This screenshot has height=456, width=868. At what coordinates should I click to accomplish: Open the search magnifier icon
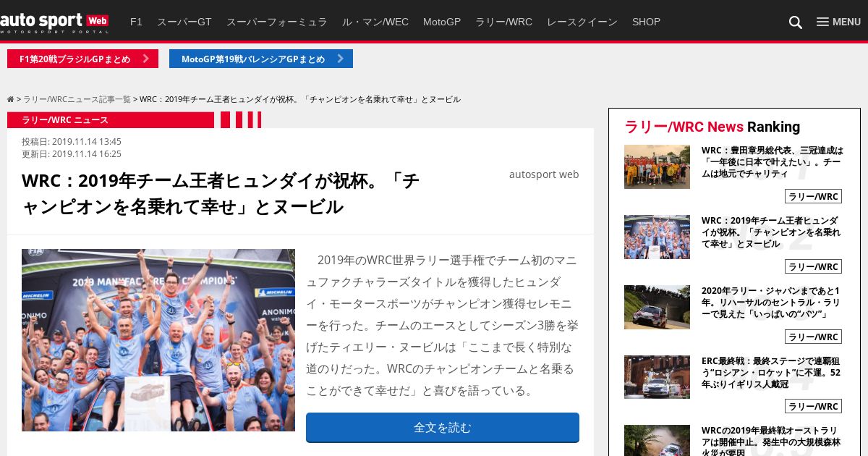point(795,22)
